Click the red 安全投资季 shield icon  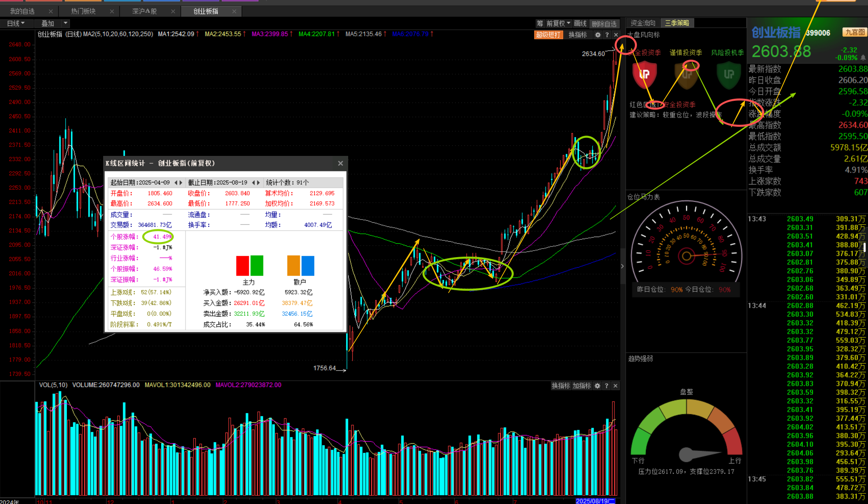pos(644,74)
